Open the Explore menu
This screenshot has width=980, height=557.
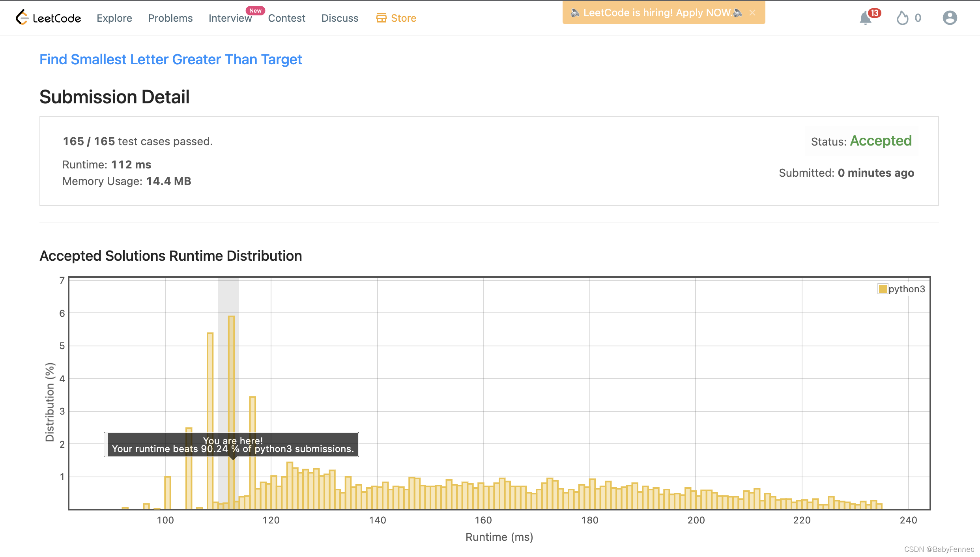pyautogui.click(x=114, y=18)
